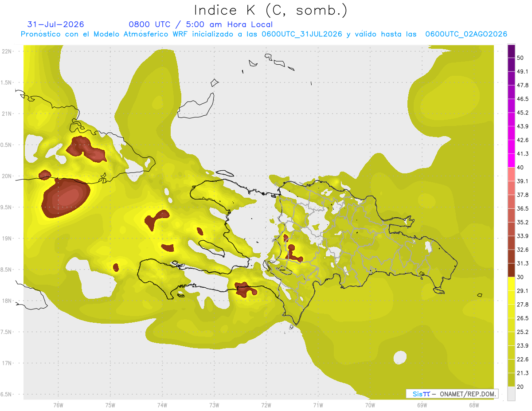The height and width of the screenshot is (411, 532).
Task: Click the '25.2' legend value
Action: pyautogui.click(x=522, y=332)
